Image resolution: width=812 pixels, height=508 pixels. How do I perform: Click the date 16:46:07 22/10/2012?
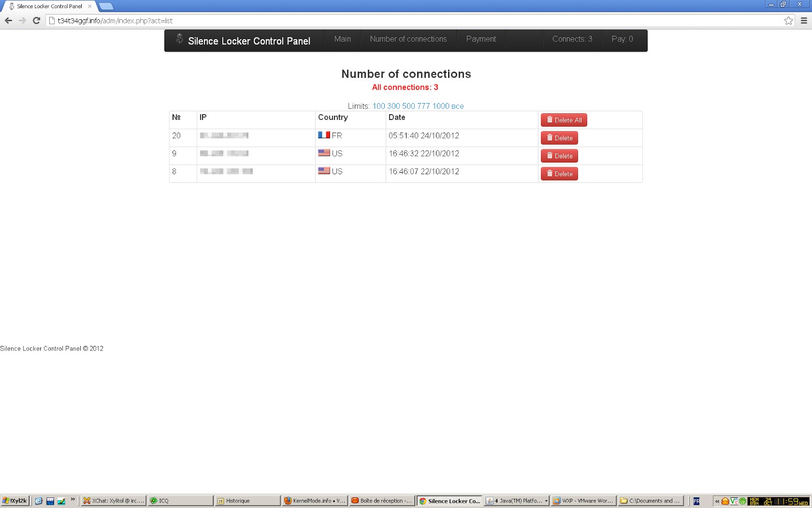tap(424, 171)
